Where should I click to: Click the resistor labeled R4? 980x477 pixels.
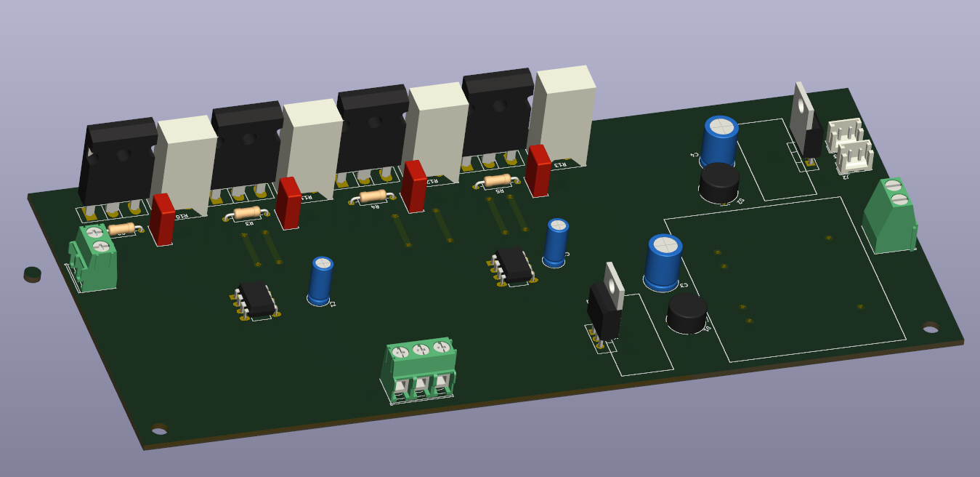click(x=372, y=196)
